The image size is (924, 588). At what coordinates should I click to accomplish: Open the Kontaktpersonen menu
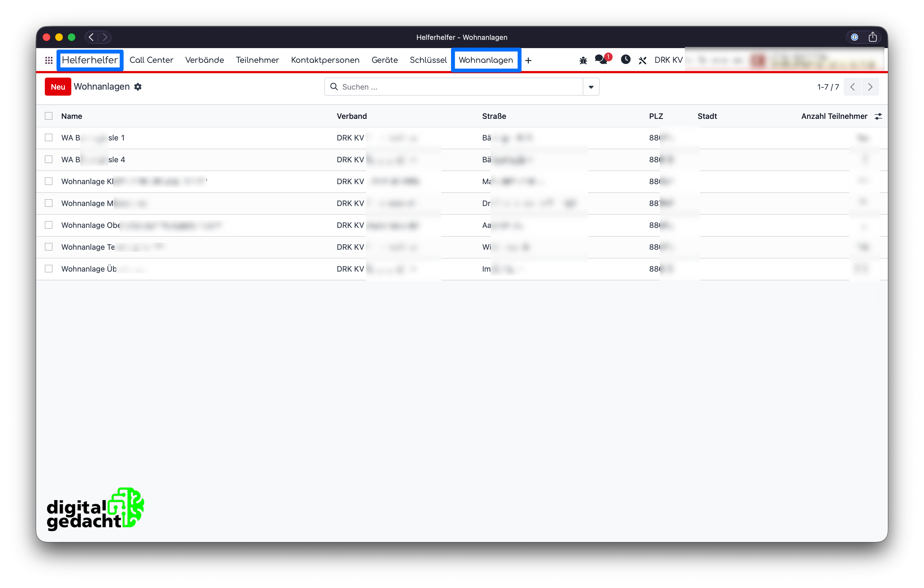point(325,60)
